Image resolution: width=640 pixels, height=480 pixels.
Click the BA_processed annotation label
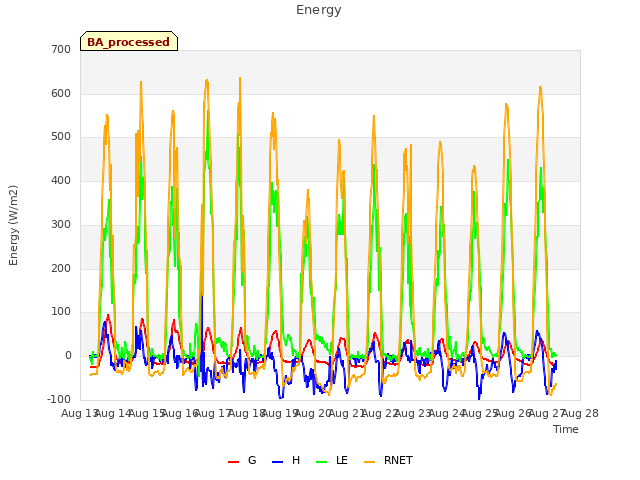pos(129,42)
